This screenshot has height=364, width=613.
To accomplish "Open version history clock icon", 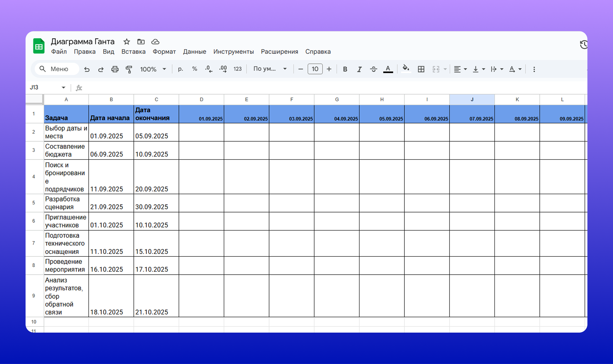I will 584,45.
